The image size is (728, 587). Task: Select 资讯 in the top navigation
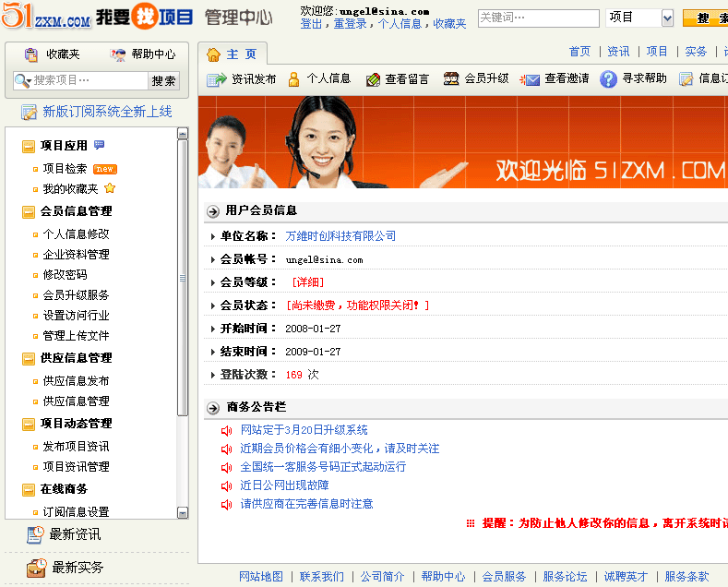(x=618, y=52)
